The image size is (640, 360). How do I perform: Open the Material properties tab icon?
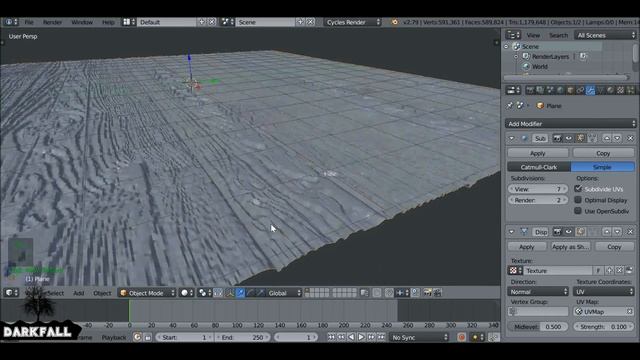tap(610, 90)
